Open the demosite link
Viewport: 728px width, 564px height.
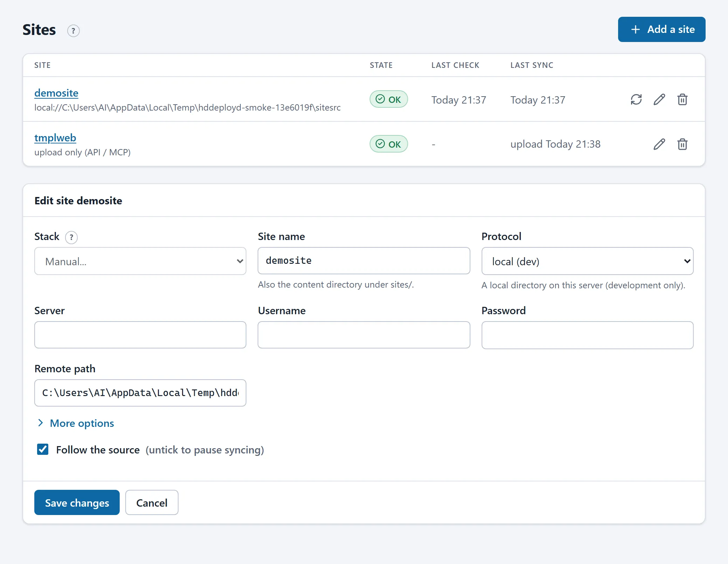56,93
